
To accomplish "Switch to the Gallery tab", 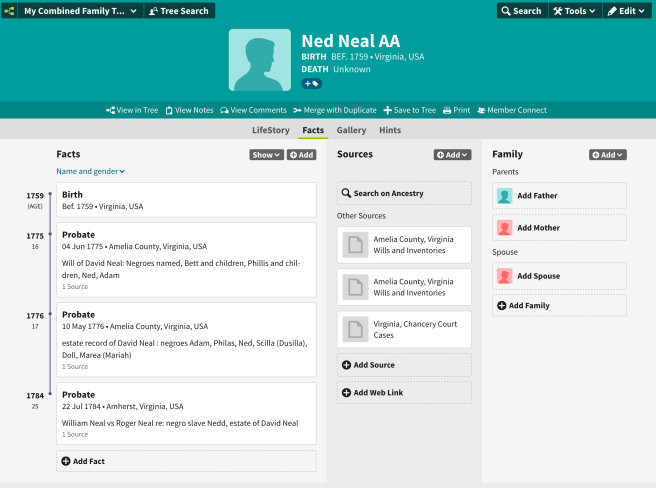I will [351, 130].
